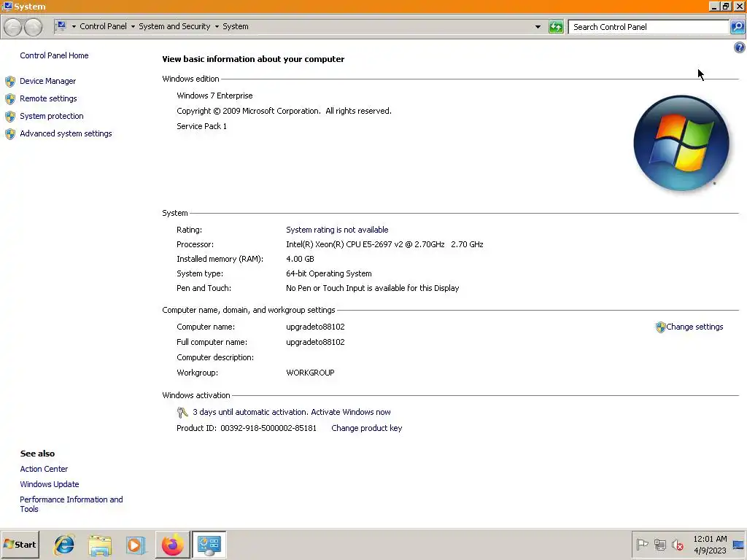Click the processor value Intel Xeon E5-2697
Image resolution: width=747 pixels, height=560 pixels.
(384, 244)
